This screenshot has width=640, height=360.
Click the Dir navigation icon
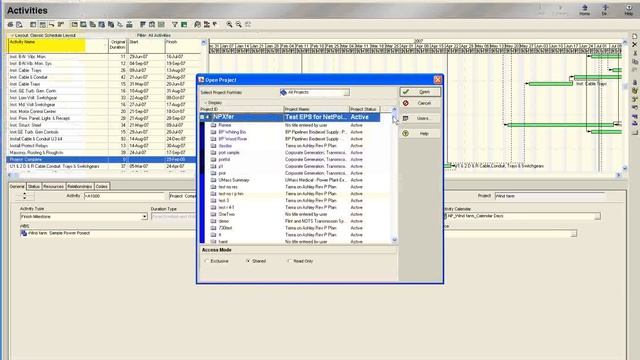[604, 10]
